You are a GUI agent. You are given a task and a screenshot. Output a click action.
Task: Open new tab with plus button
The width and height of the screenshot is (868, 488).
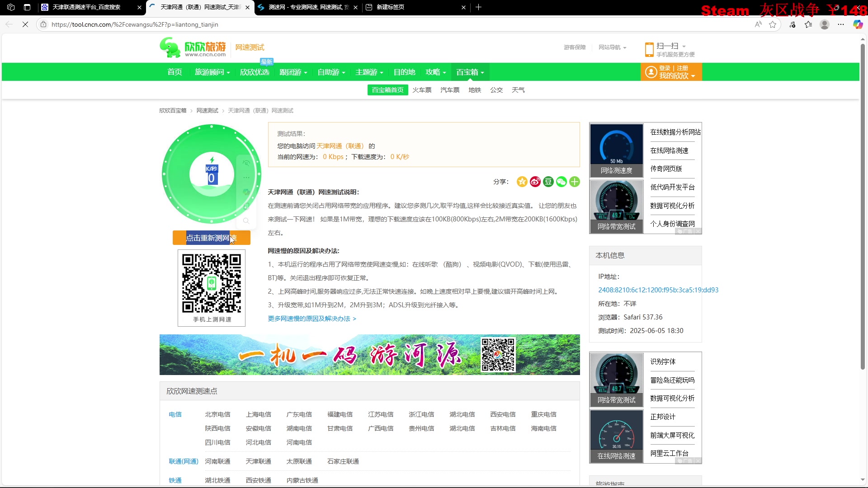tap(478, 7)
